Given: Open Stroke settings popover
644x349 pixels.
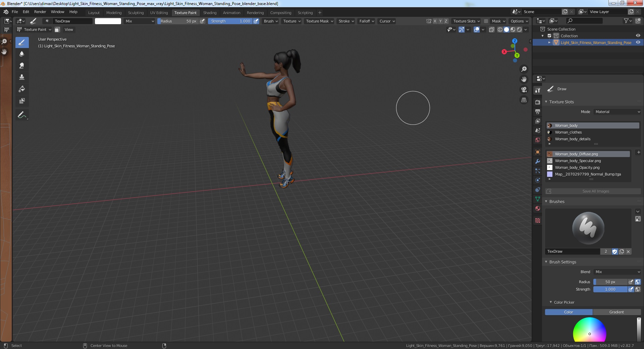Looking at the screenshot, I should [346, 21].
